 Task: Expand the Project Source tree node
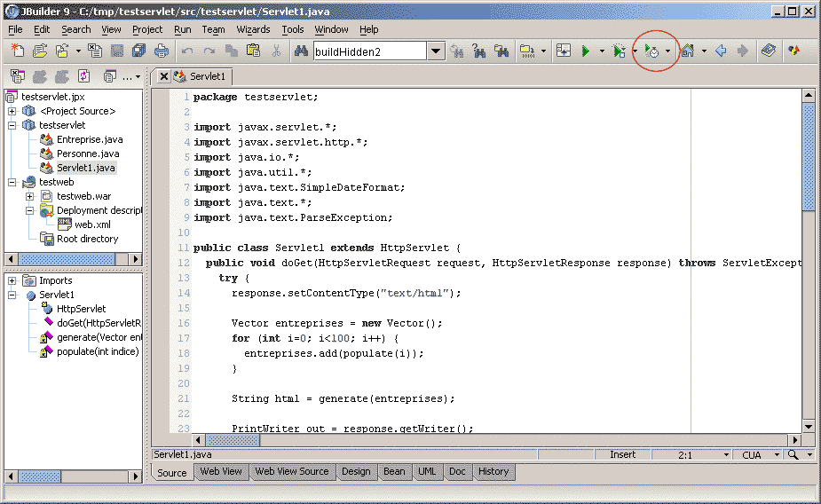[12, 111]
